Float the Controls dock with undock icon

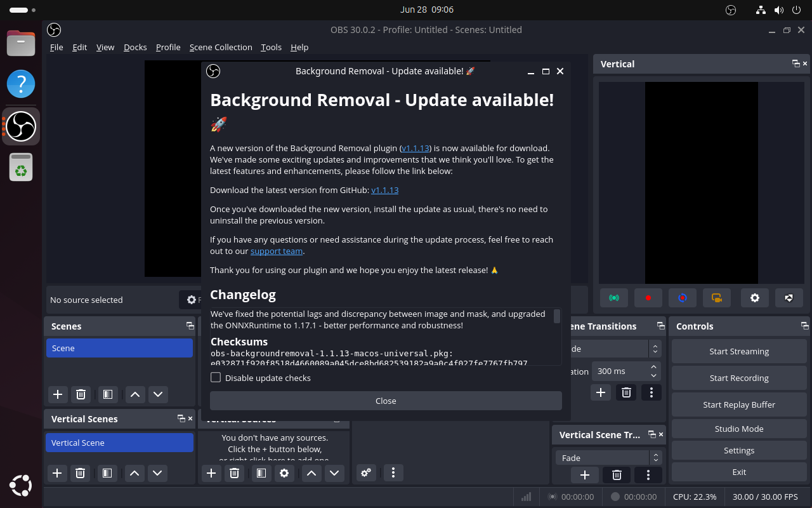[804, 326]
